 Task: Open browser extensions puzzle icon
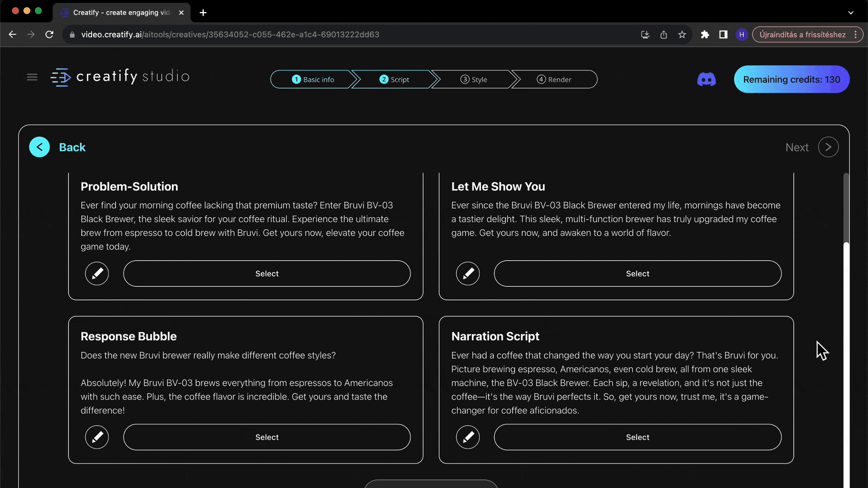point(705,35)
